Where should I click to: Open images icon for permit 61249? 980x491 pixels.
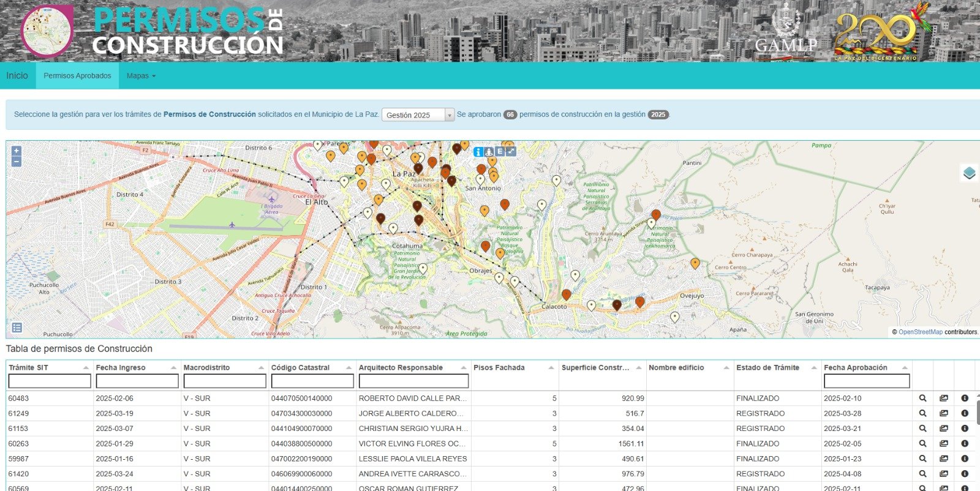coord(944,413)
